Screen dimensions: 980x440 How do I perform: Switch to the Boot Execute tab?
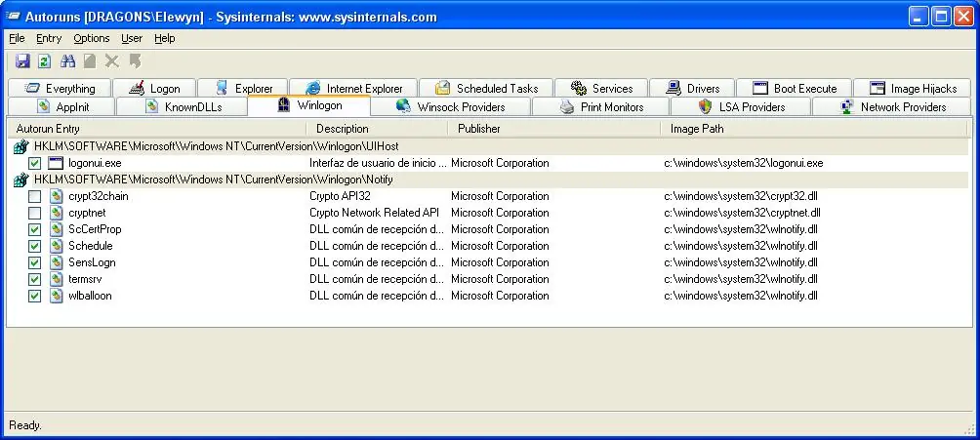click(x=795, y=88)
